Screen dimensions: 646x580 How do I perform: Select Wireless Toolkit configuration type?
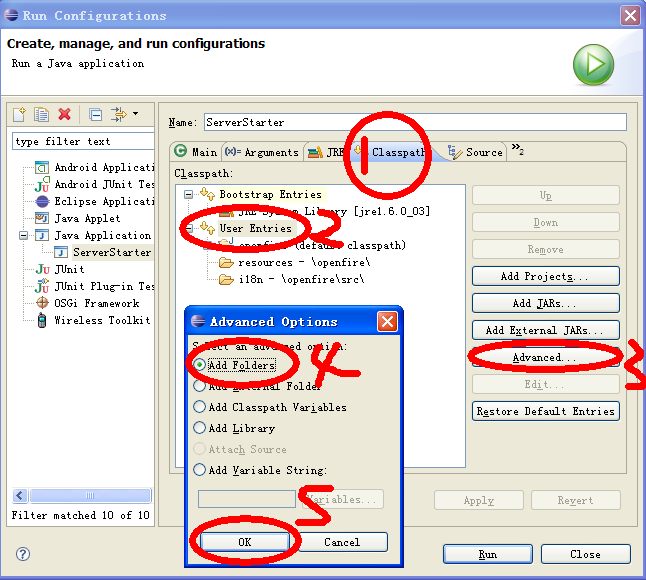click(x=102, y=320)
